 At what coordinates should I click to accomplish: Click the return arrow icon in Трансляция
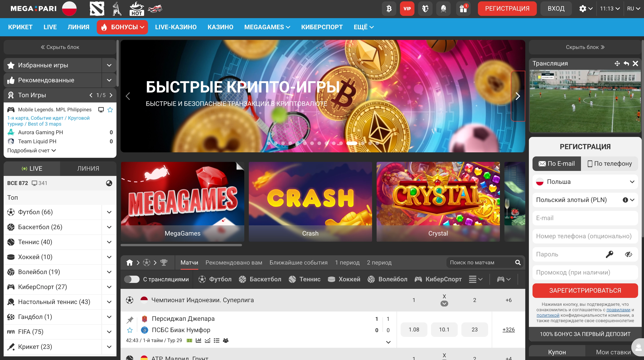point(626,63)
